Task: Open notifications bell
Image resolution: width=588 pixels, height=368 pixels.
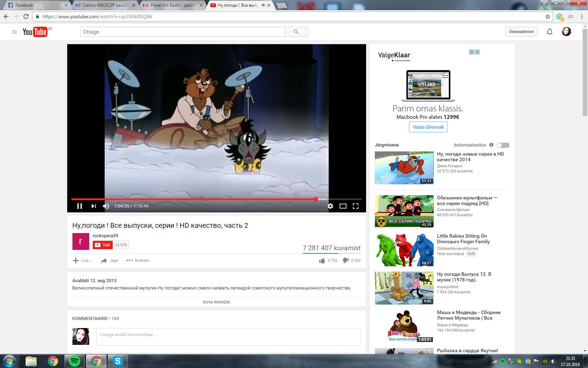Action: (549, 32)
